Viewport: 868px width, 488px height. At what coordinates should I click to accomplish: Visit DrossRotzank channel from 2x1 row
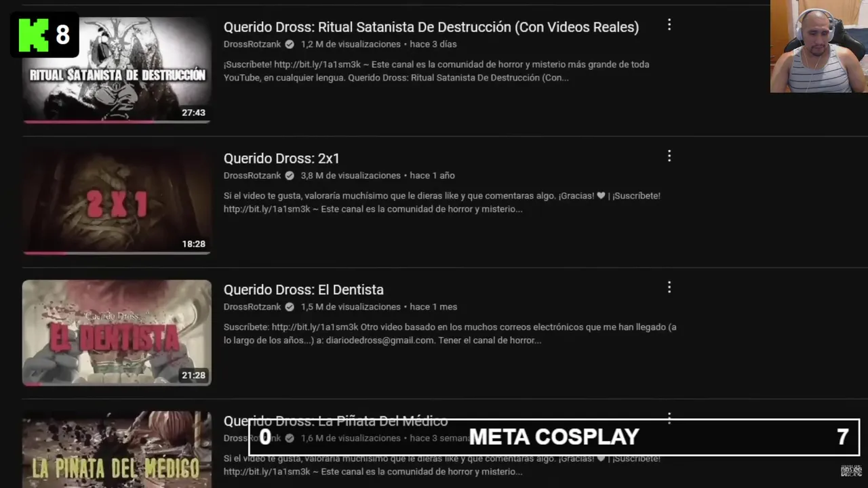(x=252, y=176)
